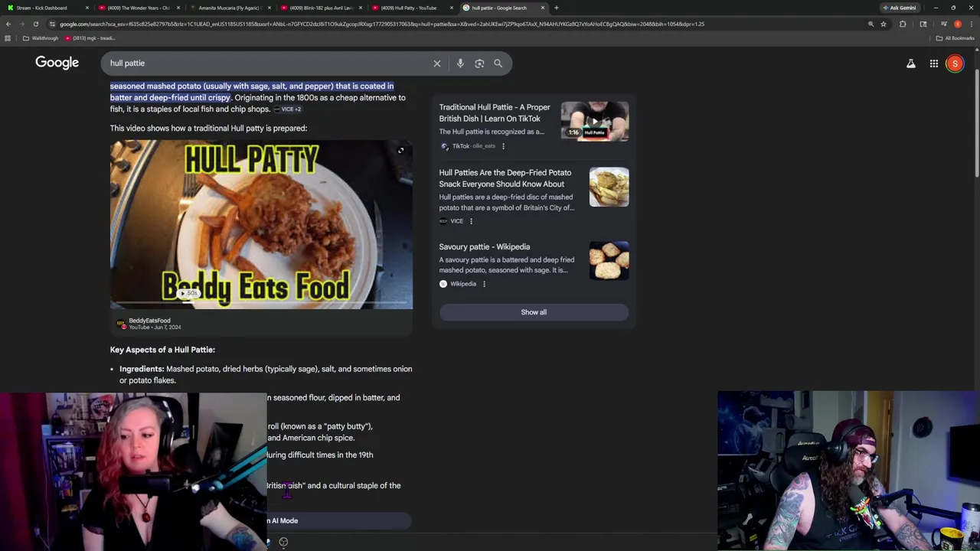Switch to The Wonder Years YouTube tab
Screen dimensions: 980x551
point(139,8)
